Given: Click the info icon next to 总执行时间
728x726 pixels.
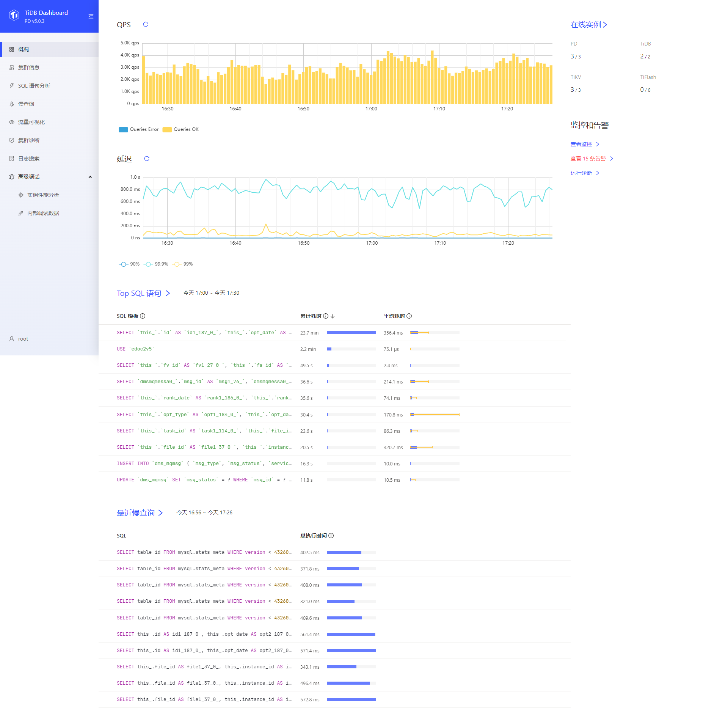Looking at the screenshot, I should (331, 536).
